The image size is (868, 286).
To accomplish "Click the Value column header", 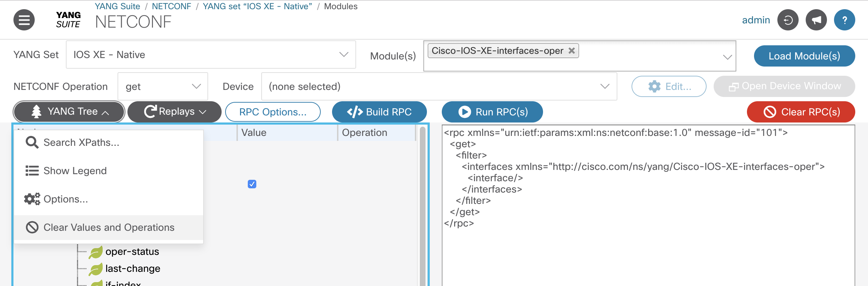I will [287, 133].
